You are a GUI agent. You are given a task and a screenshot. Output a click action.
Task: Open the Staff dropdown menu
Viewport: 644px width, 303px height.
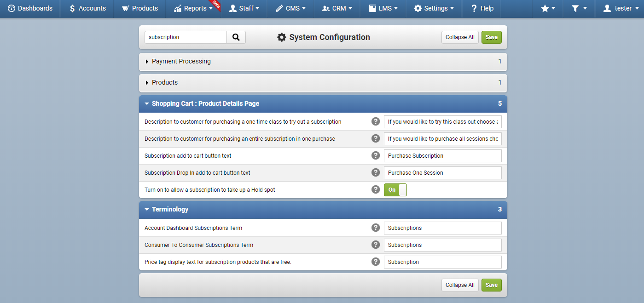(x=244, y=8)
